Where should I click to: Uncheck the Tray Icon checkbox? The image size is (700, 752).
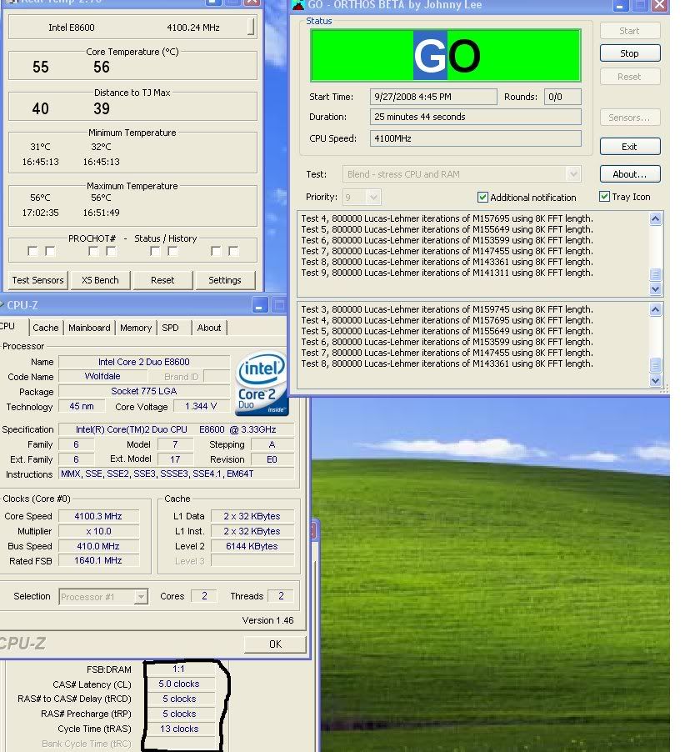[605, 197]
